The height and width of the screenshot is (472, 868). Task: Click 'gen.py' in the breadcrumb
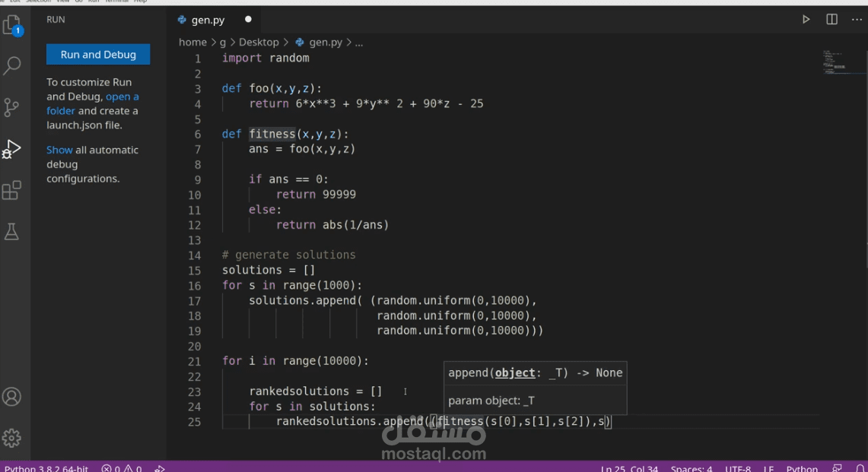(326, 42)
